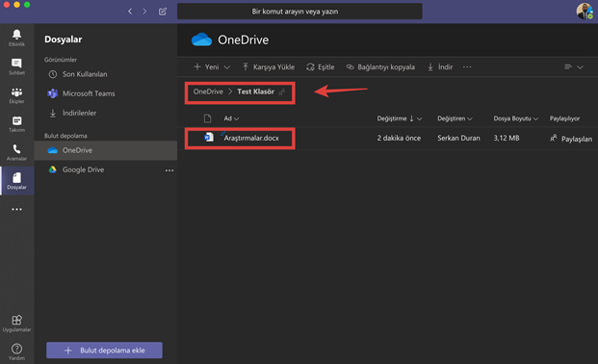The width and height of the screenshot is (598, 364).
Task: Open Yardım help
Action: pos(16,351)
